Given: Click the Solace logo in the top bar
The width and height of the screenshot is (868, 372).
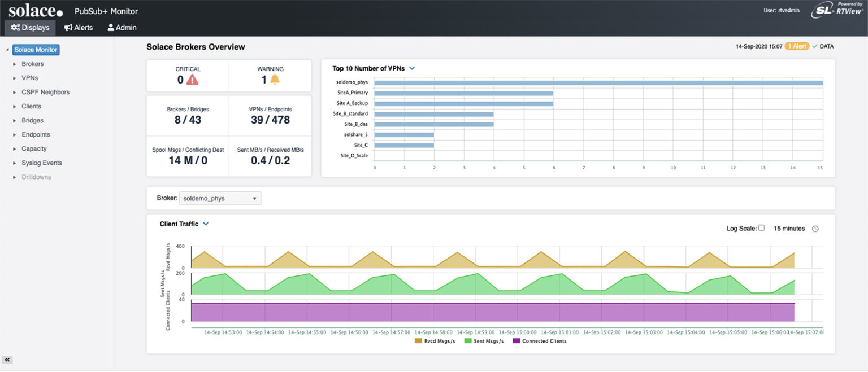Looking at the screenshot, I should [35, 10].
